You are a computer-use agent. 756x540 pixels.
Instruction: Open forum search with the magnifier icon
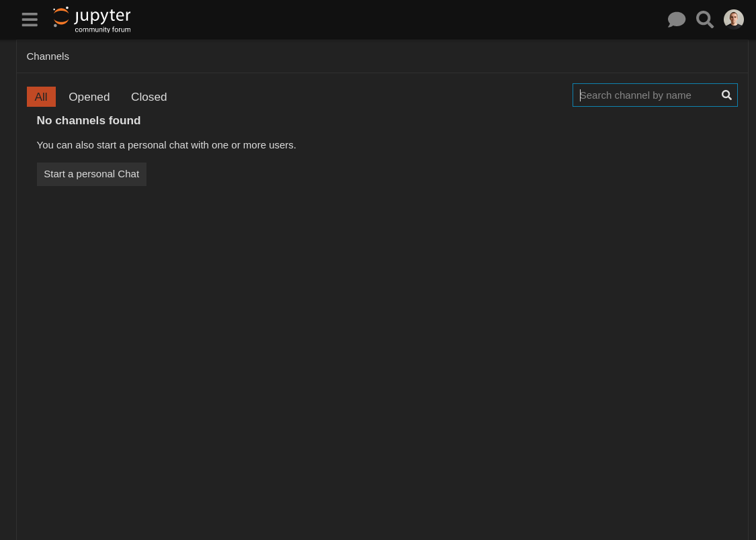[x=705, y=19]
